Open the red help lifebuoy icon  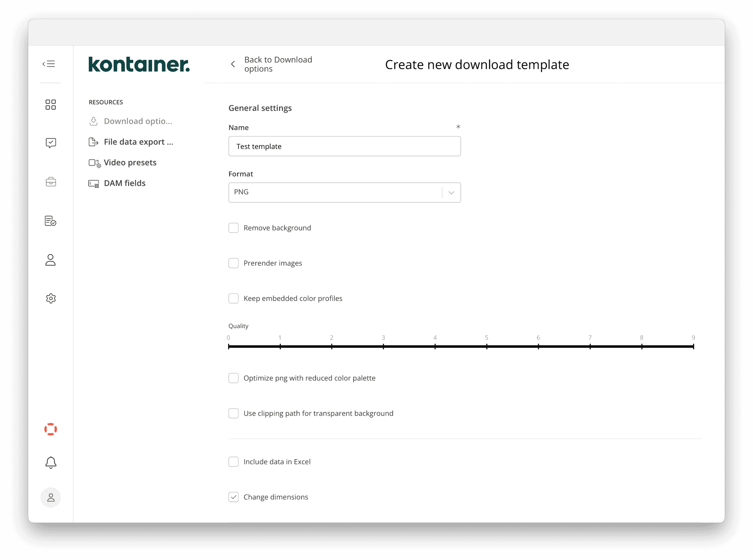51,429
